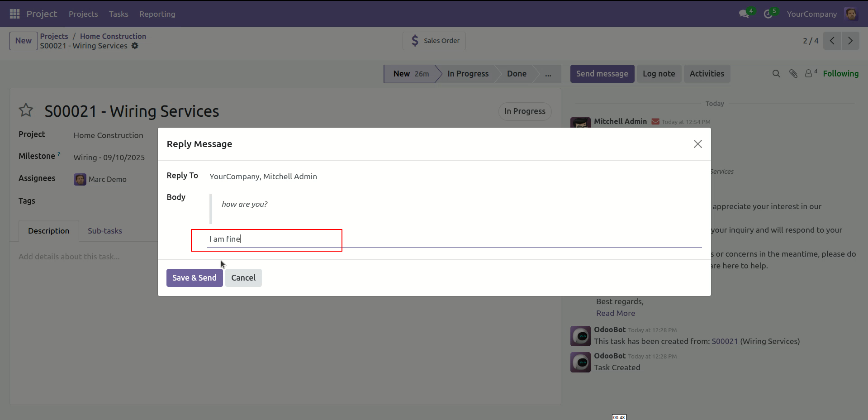Cancel the reply message

(243, 278)
